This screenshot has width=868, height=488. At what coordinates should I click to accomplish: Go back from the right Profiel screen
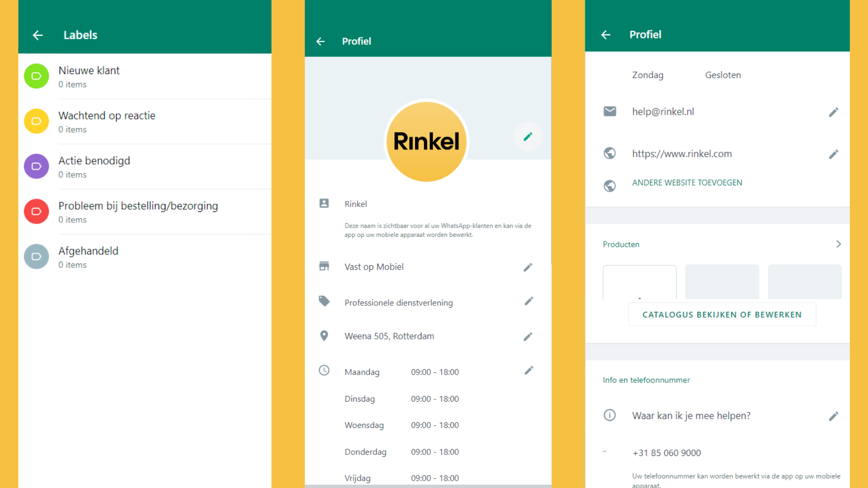click(606, 35)
